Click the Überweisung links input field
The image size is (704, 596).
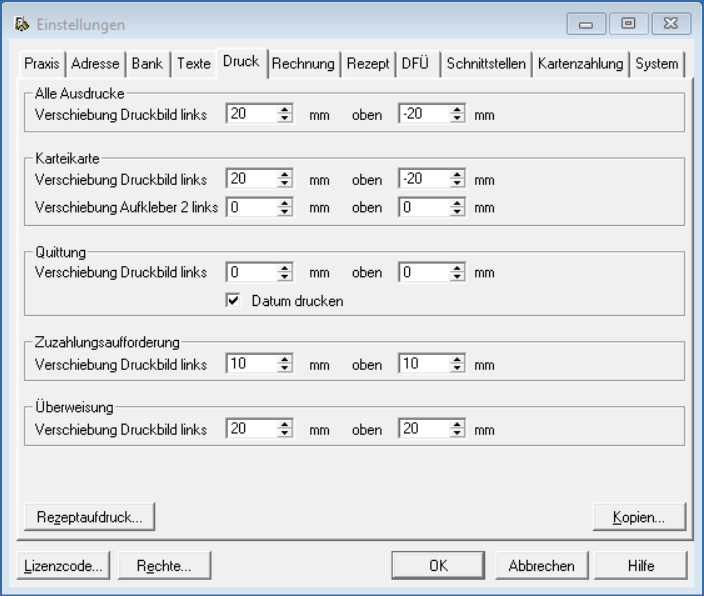(x=250, y=430)
